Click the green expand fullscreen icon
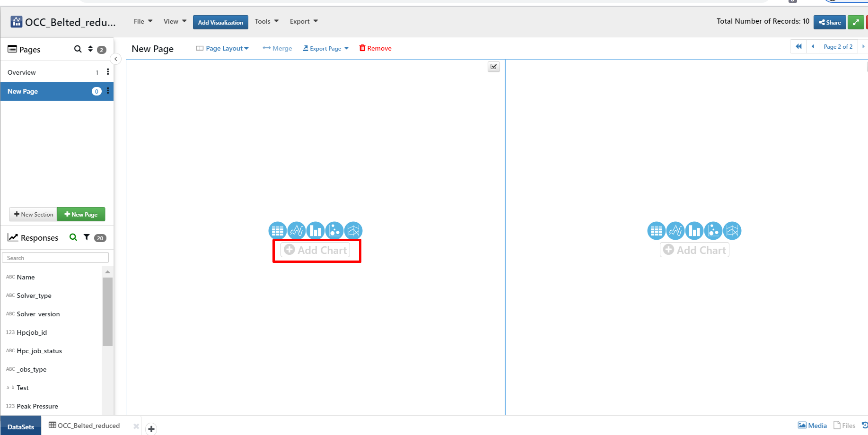 point(855,22)
